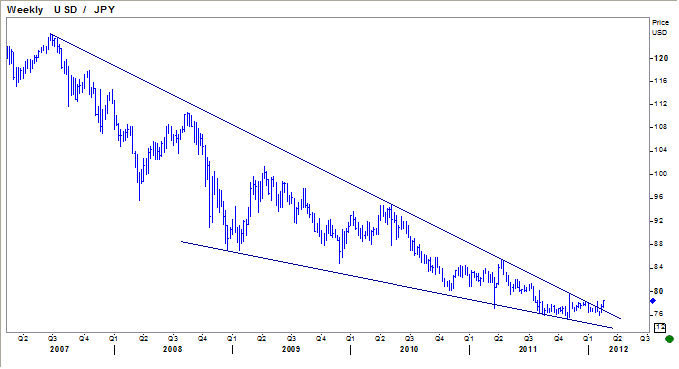The height and width of the screenshot is (369, 679).
Task: Select the Weekly USD / JPY chart title
Action: click(61, 10)
